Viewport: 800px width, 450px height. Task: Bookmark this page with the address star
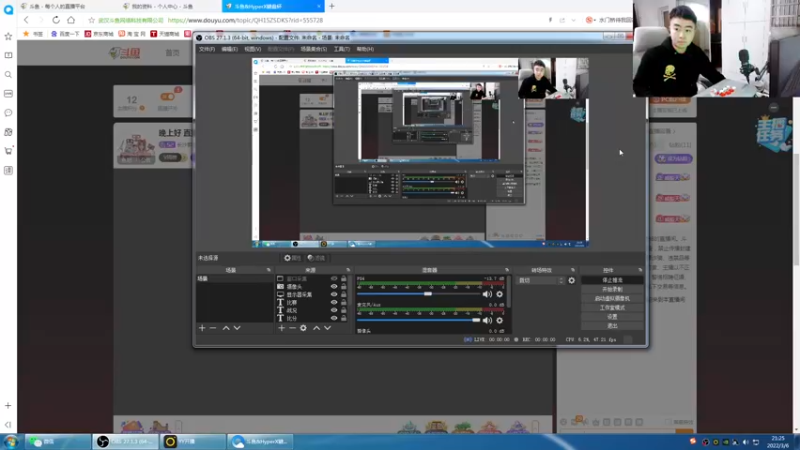91,20
